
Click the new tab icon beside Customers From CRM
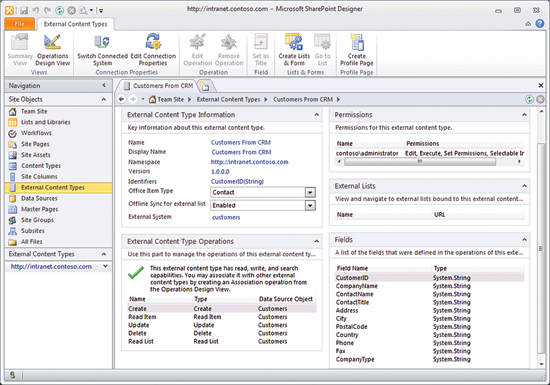[x=205, y=86]
